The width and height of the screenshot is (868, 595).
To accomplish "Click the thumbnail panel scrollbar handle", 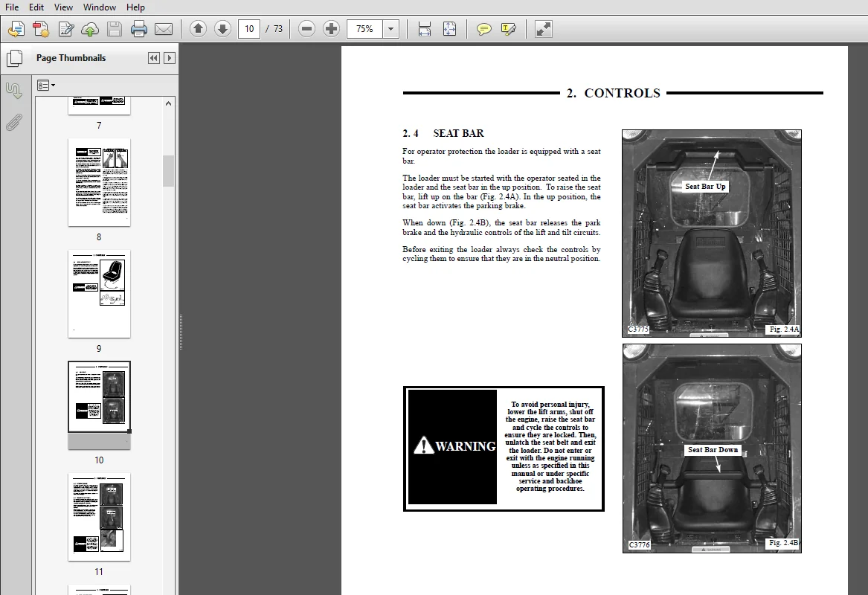I will tap(168, 171).
